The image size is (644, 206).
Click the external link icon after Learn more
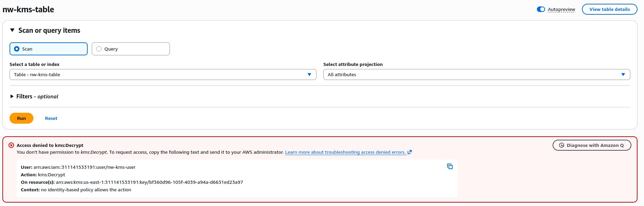point(410,152)
